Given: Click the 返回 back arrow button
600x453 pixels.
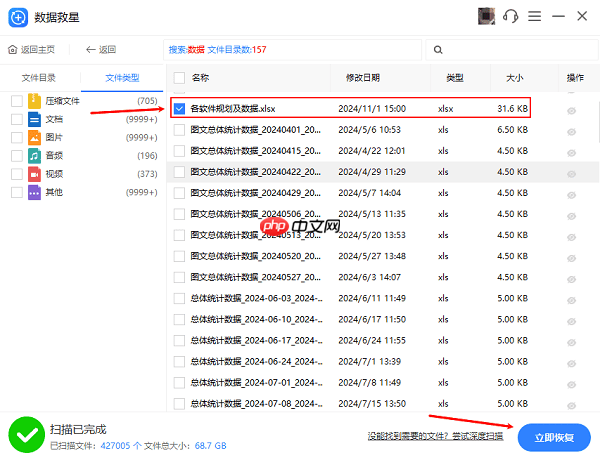Looking at the screenshot, I should pos(101,49).
